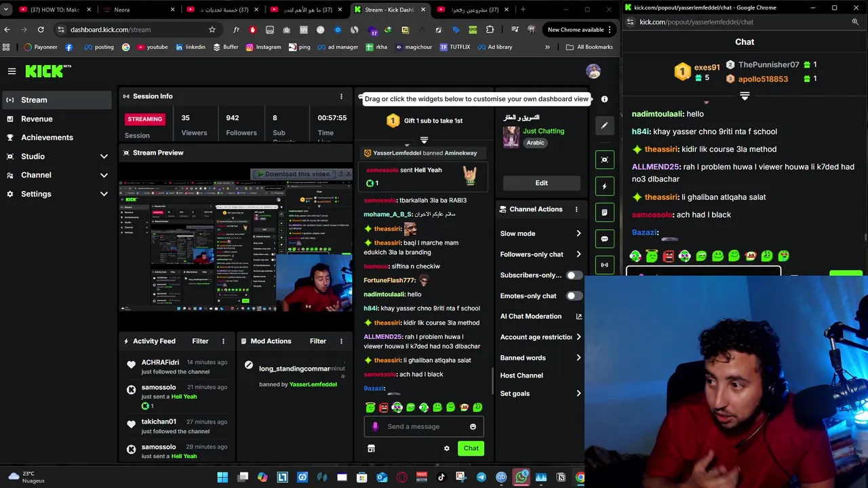Click the Edit stream info button
868x488 pixels.
[541, 183]
